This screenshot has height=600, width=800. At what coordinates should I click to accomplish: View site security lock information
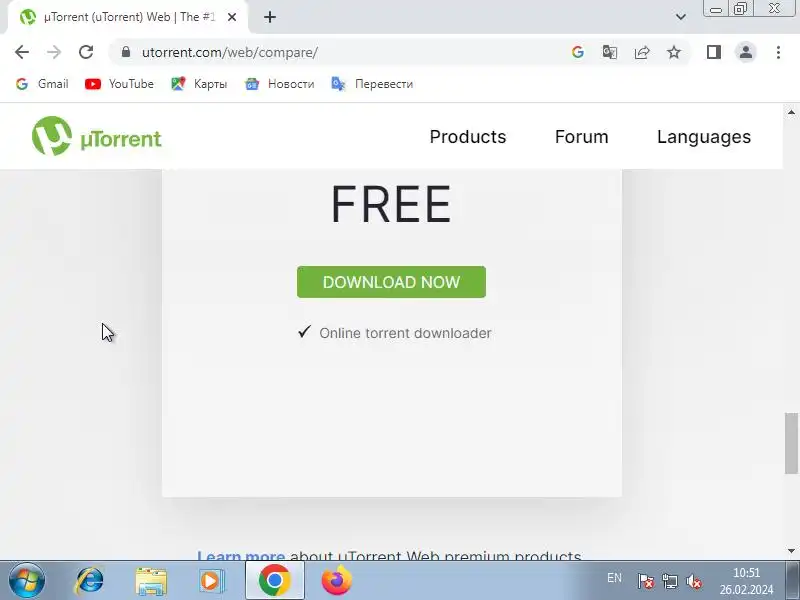[x=126, y=52]
